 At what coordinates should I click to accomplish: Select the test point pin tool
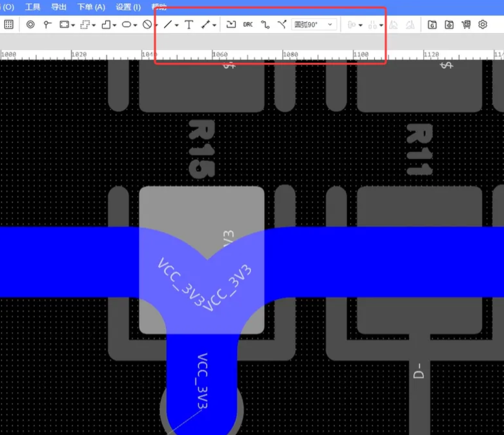click(x=47, y=25)
